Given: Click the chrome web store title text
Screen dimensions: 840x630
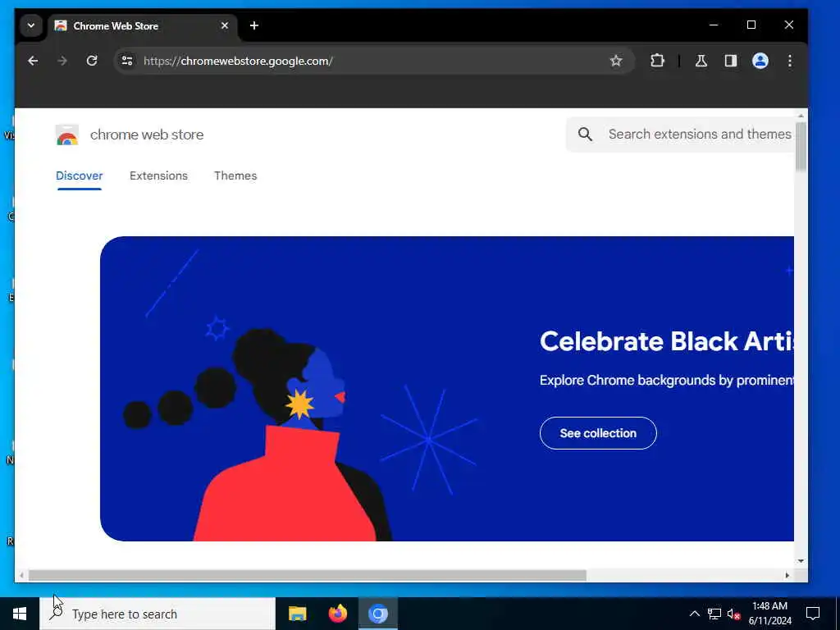Looking at the screenshot, I should (x=147, y=135).
